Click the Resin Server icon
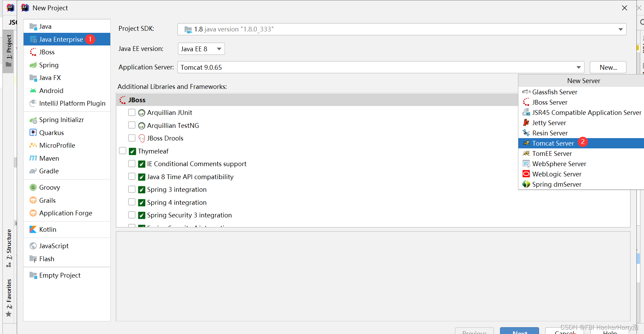Screen dimensions: 644x334 526,133
